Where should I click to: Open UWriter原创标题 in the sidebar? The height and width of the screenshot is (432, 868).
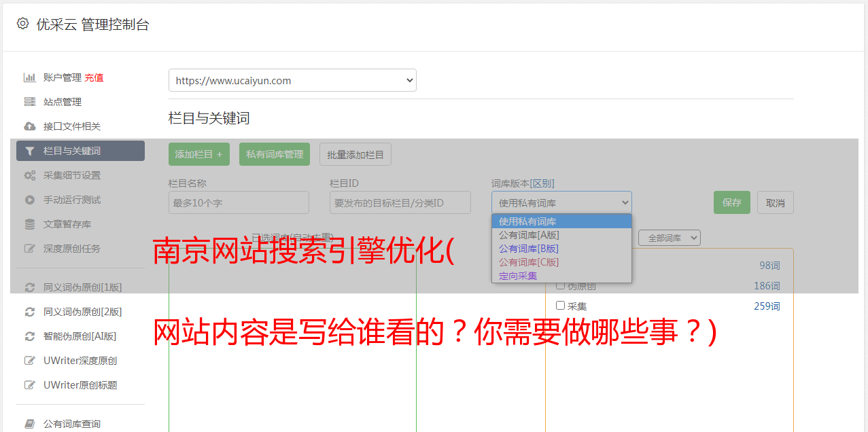[x=80, y=385]
